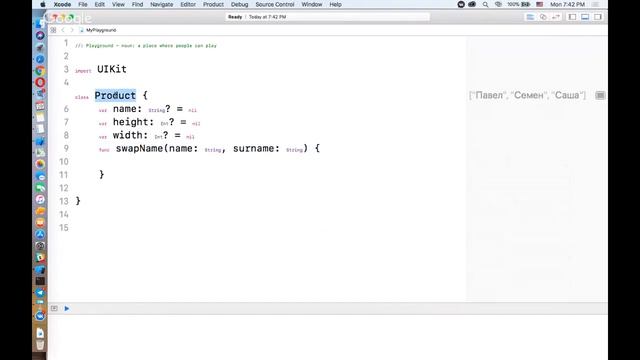Open Finder from the Dock

[x=40, y=23]
